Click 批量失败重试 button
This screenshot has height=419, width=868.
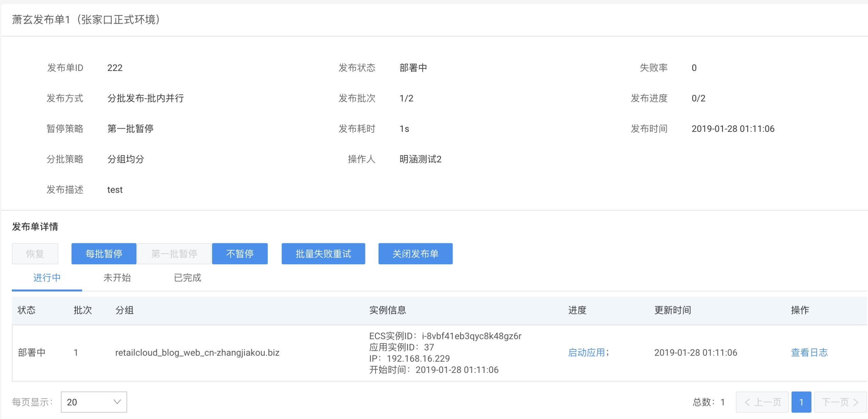coord(323,253)
